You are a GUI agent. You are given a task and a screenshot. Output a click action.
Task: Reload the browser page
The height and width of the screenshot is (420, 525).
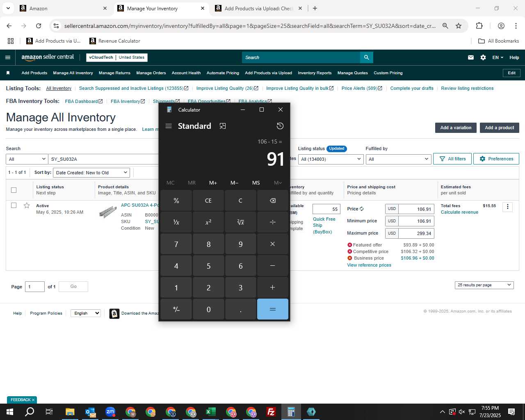click(x=39, y=26)
